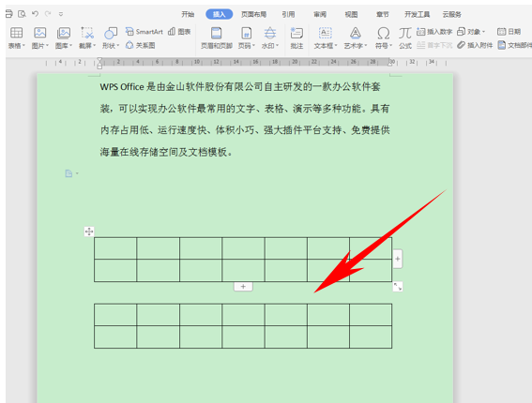The height and width of the screenshot is (403, 532).
Task: Click the paste options icon beside the text
Action: coord(68,173)
